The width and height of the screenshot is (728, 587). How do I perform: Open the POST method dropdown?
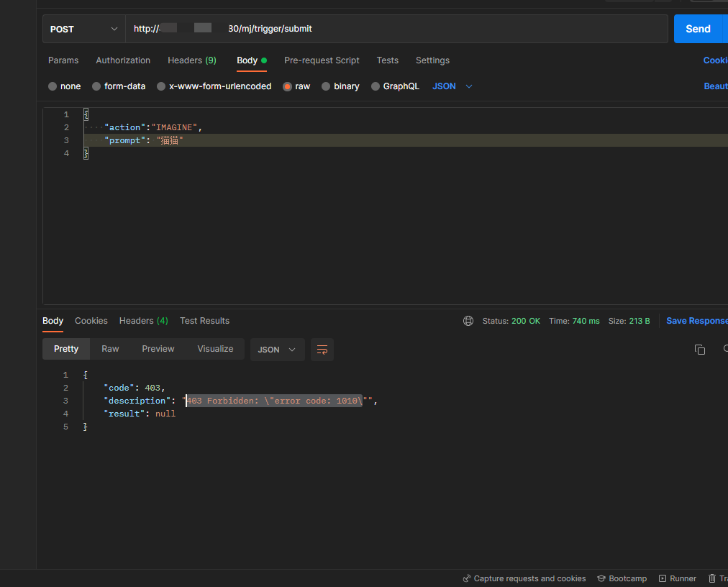click(x=82, y=28)
